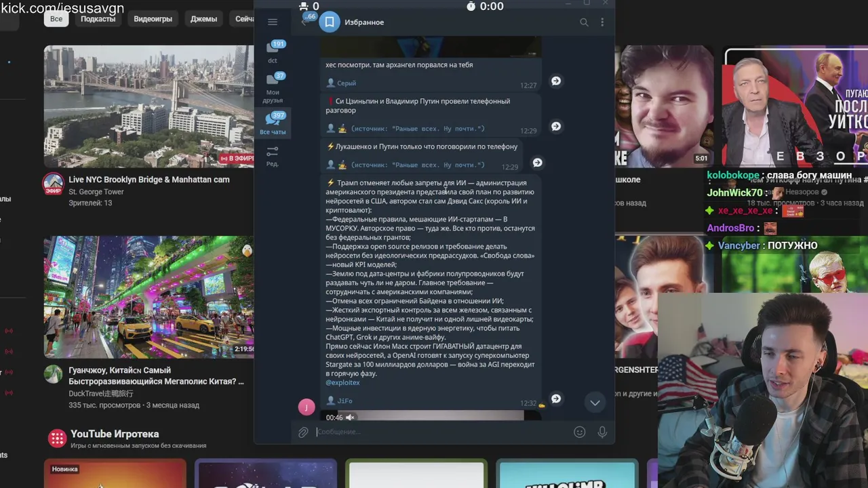Forward the Трамп ИИ plan message

point(556,399)
